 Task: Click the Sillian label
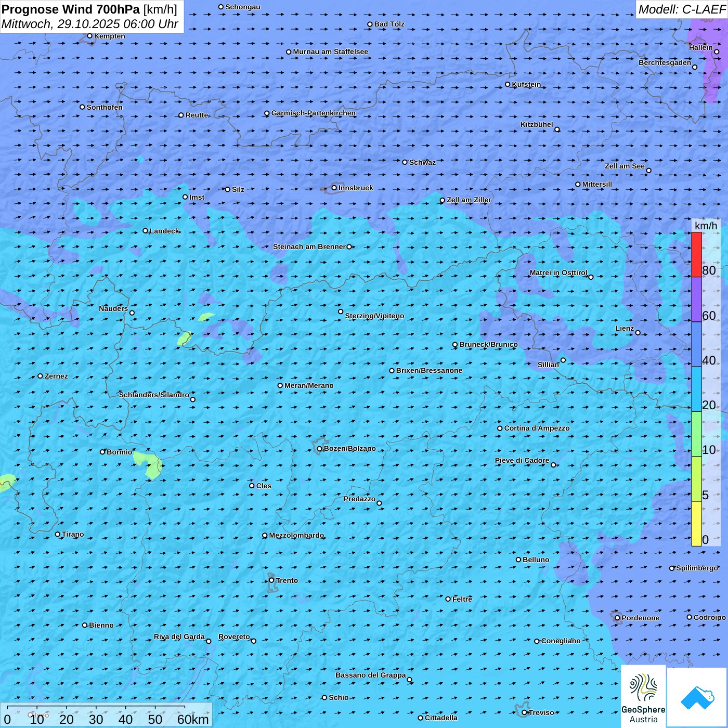(x=548, y=365)
